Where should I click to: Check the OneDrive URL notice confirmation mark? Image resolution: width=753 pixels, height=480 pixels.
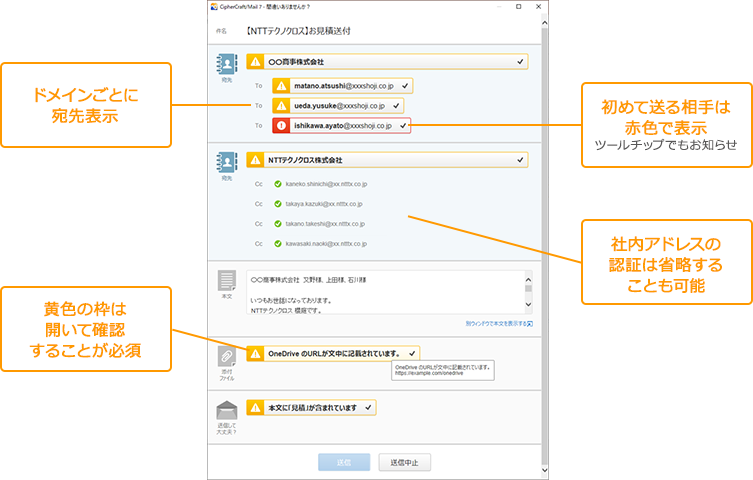(x=412, y=354)
